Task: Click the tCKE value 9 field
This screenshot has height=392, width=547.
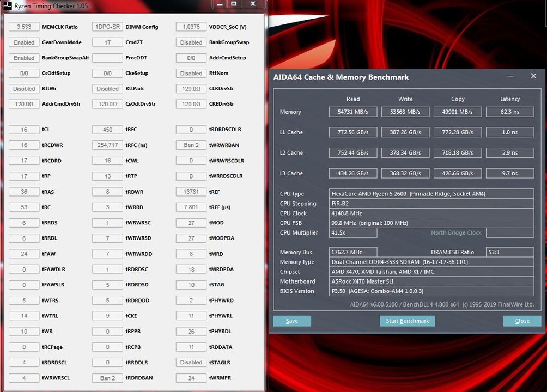Action: click(107, 316)
